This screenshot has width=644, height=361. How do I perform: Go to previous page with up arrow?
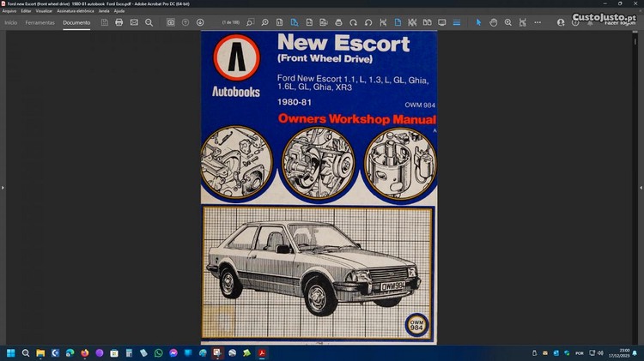pos(185,22)
